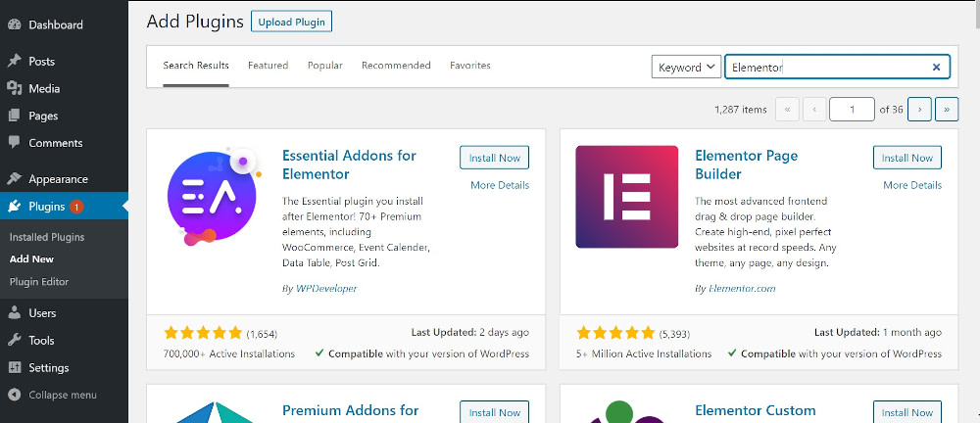Click the Elementor Page Builder logo thumbnail
The image size is (980, 423).
(x=626, y=197)
